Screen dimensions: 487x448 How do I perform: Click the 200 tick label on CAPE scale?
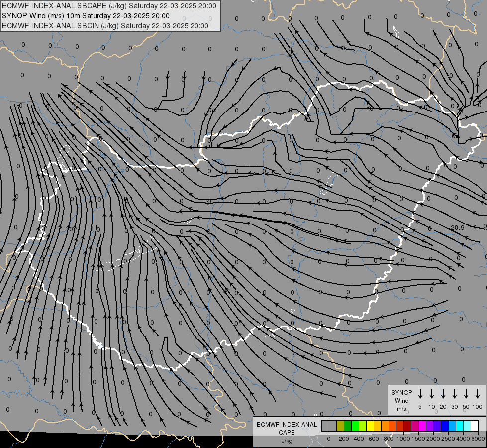click(x=344, y=439)
